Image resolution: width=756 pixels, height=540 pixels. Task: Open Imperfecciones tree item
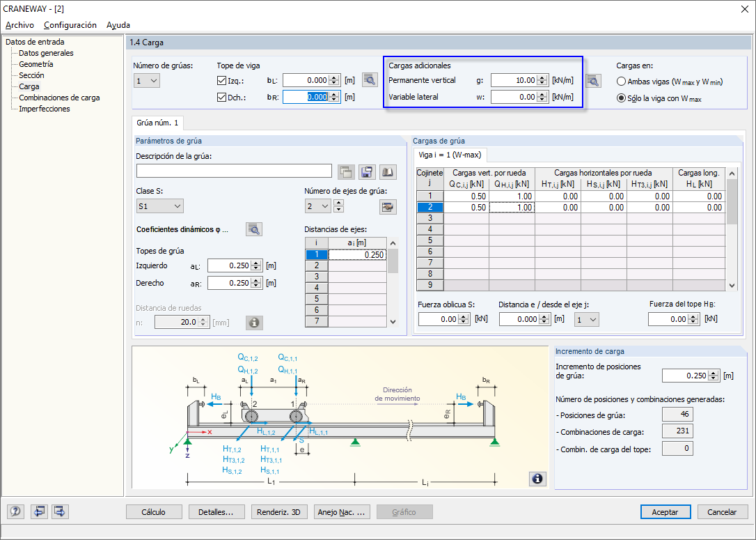coord(45,109)
